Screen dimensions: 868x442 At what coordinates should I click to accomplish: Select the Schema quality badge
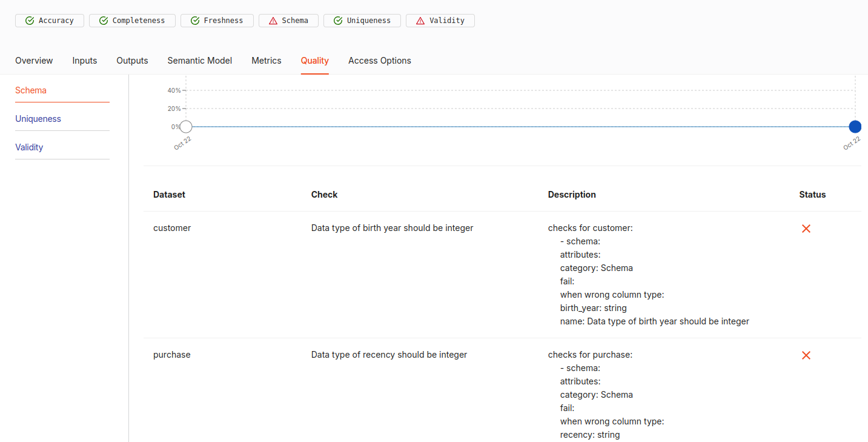click(x=288, y=21)
